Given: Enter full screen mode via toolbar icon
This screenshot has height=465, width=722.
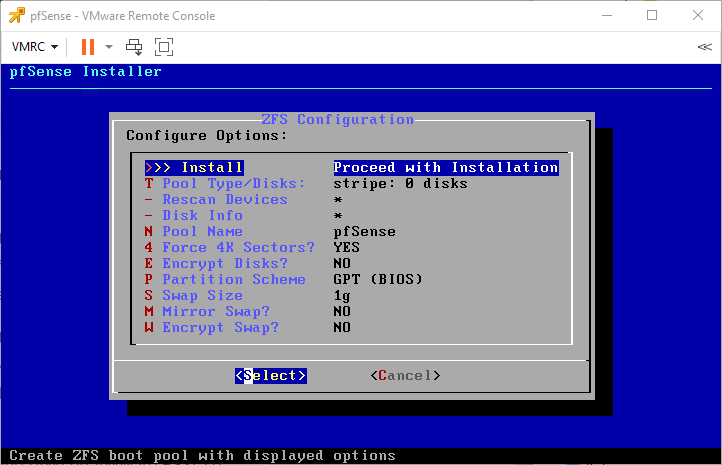Looking at the screenshot, I should tap(164, 47).
